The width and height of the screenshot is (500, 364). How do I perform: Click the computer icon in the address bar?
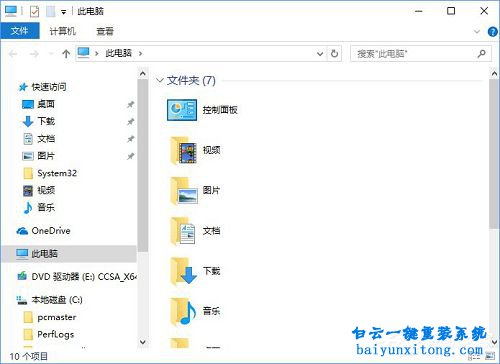click(x=84, y=53)
